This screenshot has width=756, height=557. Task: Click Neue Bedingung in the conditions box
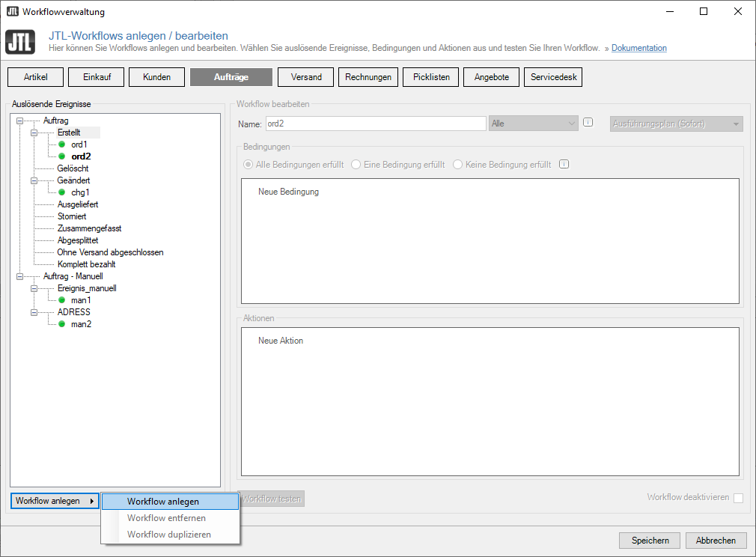(x=288, y=192)
